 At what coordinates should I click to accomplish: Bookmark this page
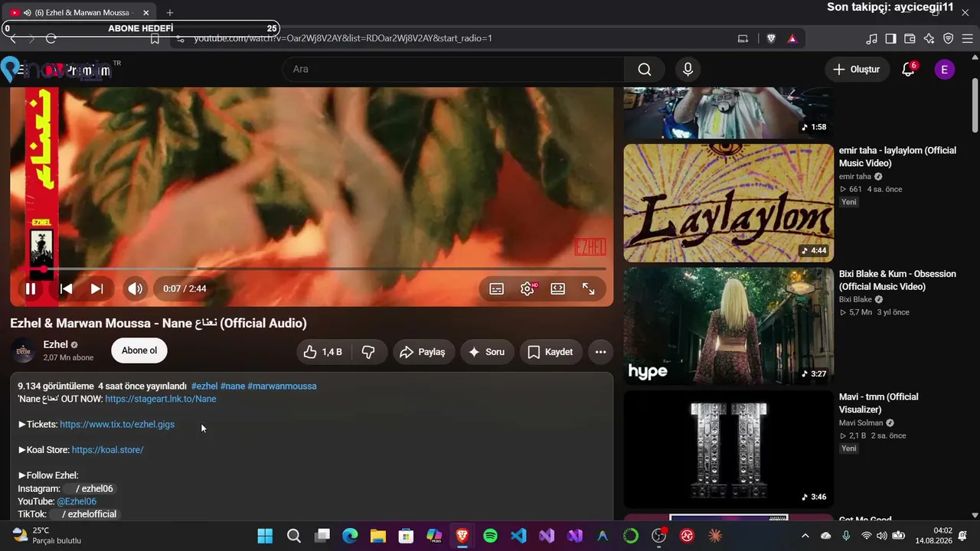point(155,38)
